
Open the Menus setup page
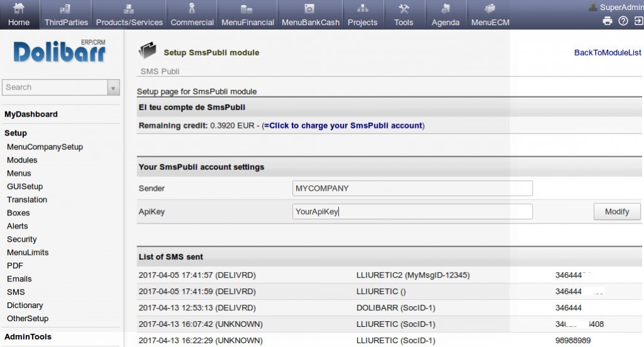tap(19, 173)
